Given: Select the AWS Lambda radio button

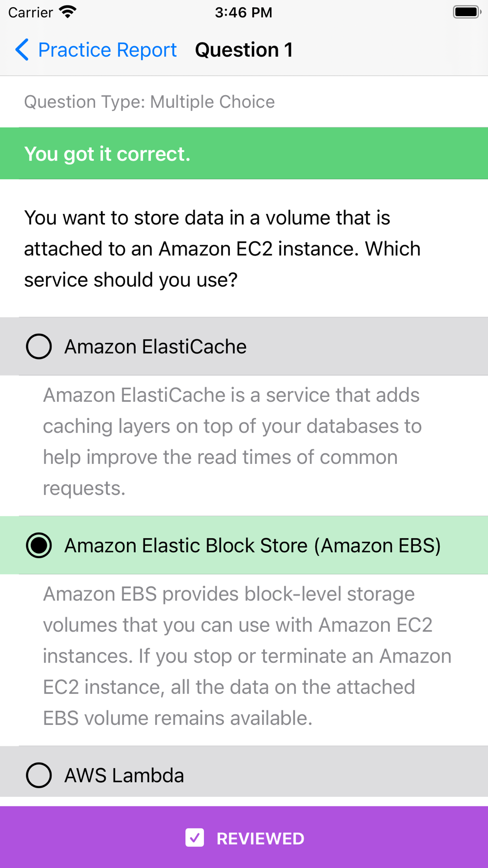Looking at the screenshot, I should pyautogui.click(x=39, y=775).
